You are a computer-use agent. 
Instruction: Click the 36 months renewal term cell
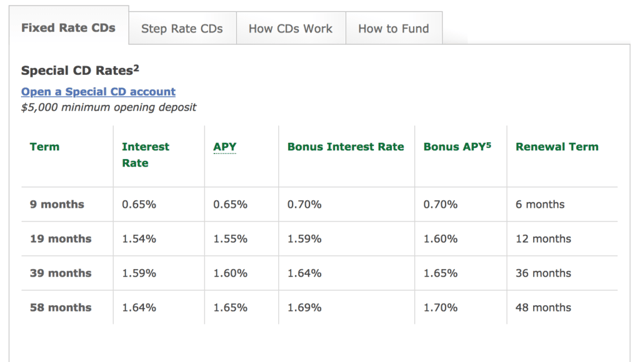point(543,273)
